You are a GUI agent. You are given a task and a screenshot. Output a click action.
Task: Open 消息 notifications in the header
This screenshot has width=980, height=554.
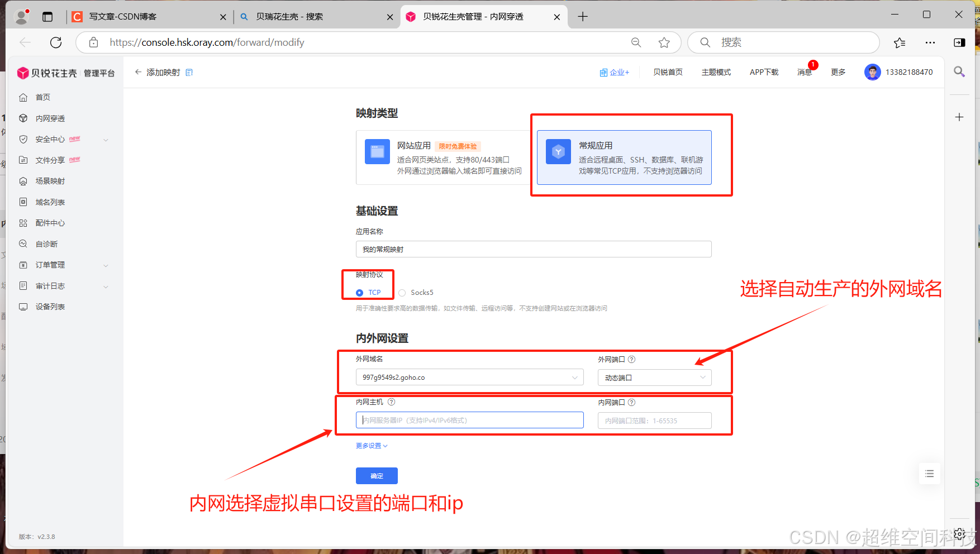pos(804,72)
